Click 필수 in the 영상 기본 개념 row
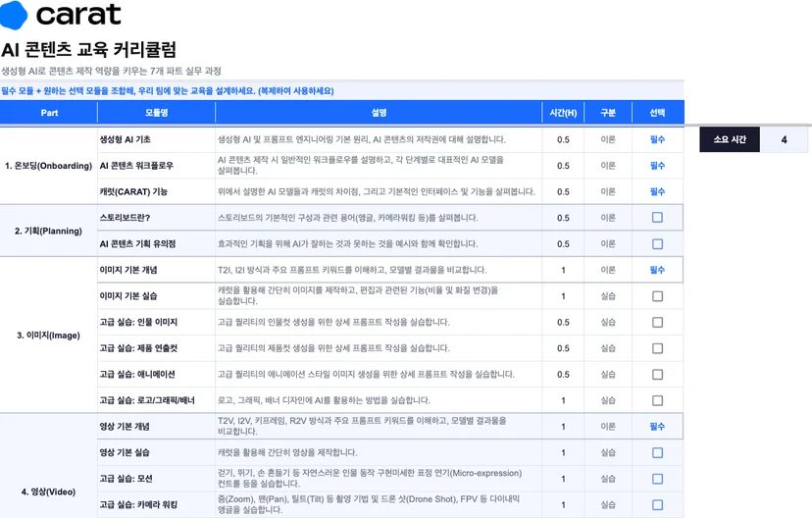Viewport: 812px width, 518px height. point(657,427)
